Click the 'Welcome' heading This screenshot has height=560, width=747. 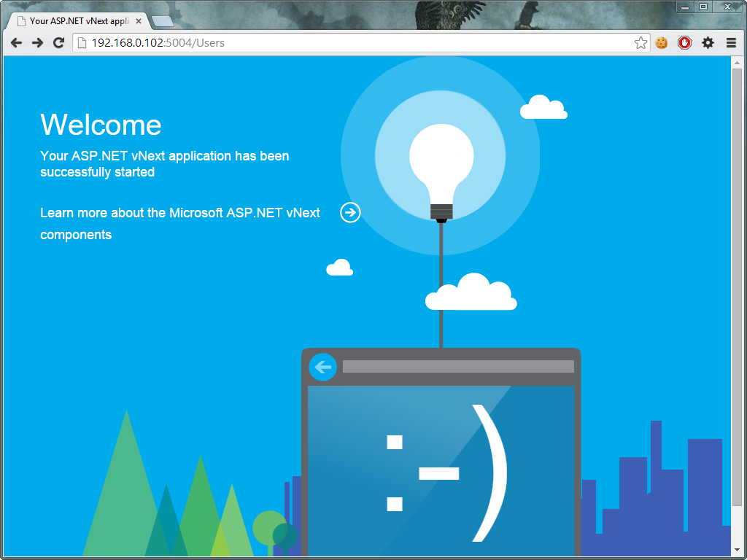point(101,125)
